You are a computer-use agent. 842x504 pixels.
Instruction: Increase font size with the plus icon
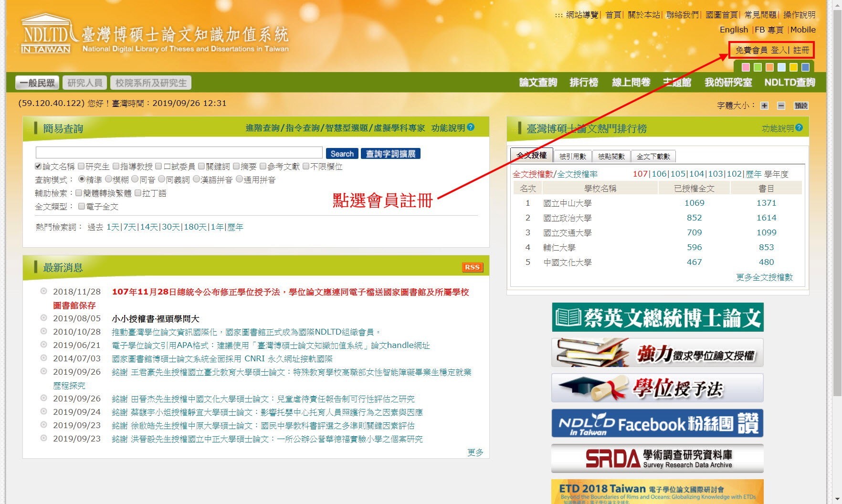[x=764, y=105]
